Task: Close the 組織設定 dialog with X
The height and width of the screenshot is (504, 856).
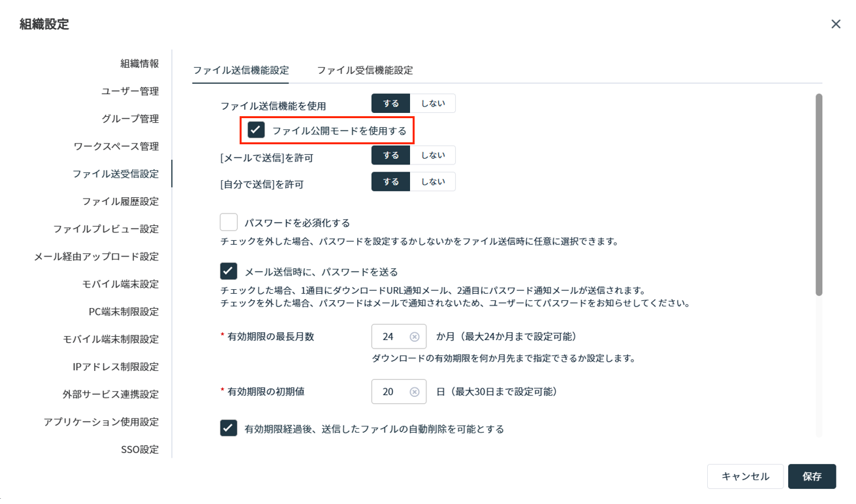Action: [835, 24]
